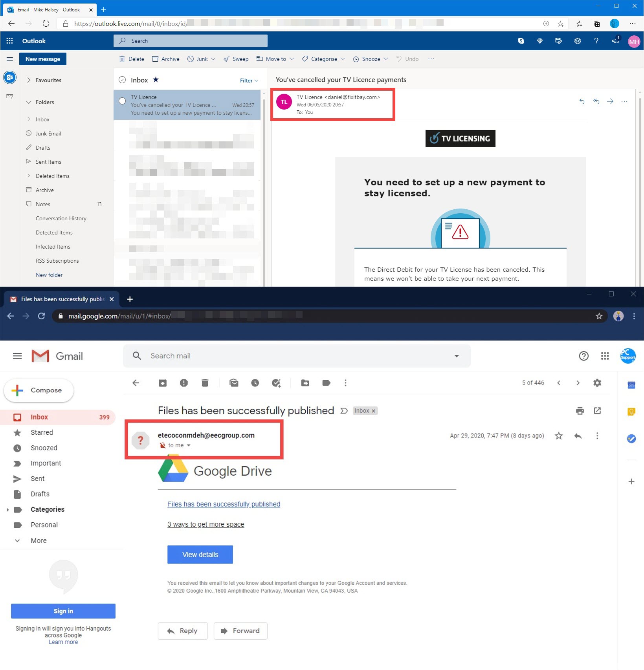Click Forward button below Gmail message

click(x=240, y=631)
